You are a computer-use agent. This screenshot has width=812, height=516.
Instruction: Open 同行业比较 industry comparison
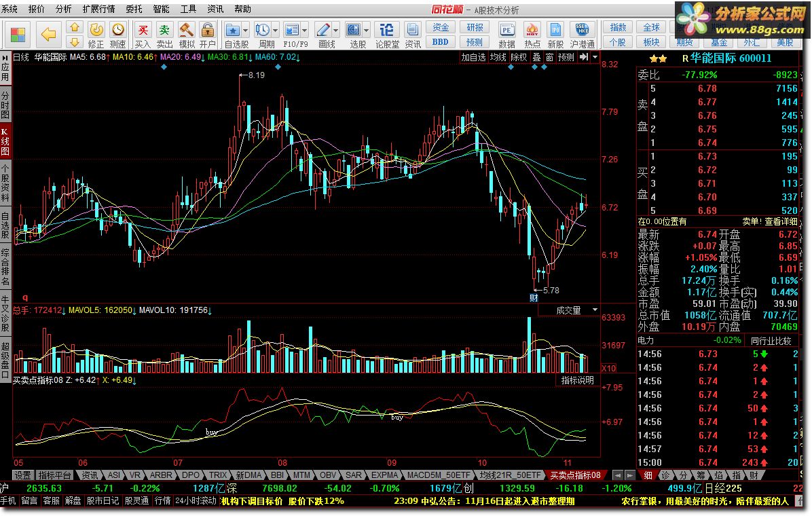[x=771, y=340]
